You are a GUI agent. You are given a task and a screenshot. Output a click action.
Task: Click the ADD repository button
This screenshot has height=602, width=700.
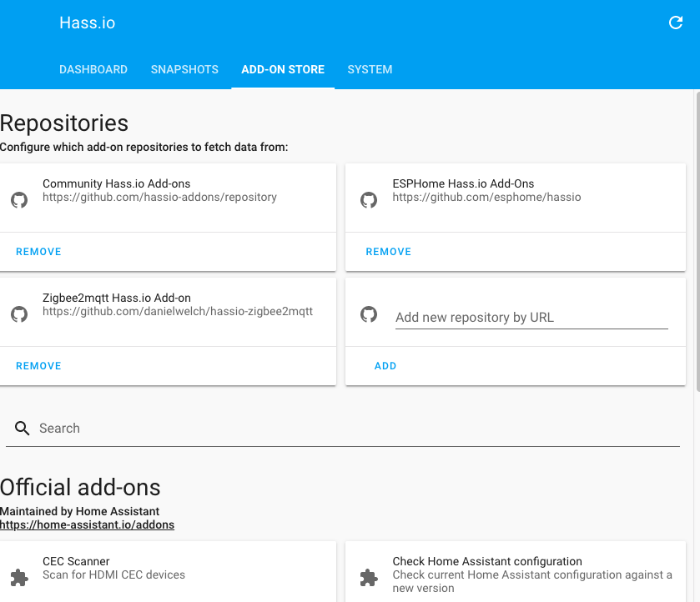[x=385, y=366]
